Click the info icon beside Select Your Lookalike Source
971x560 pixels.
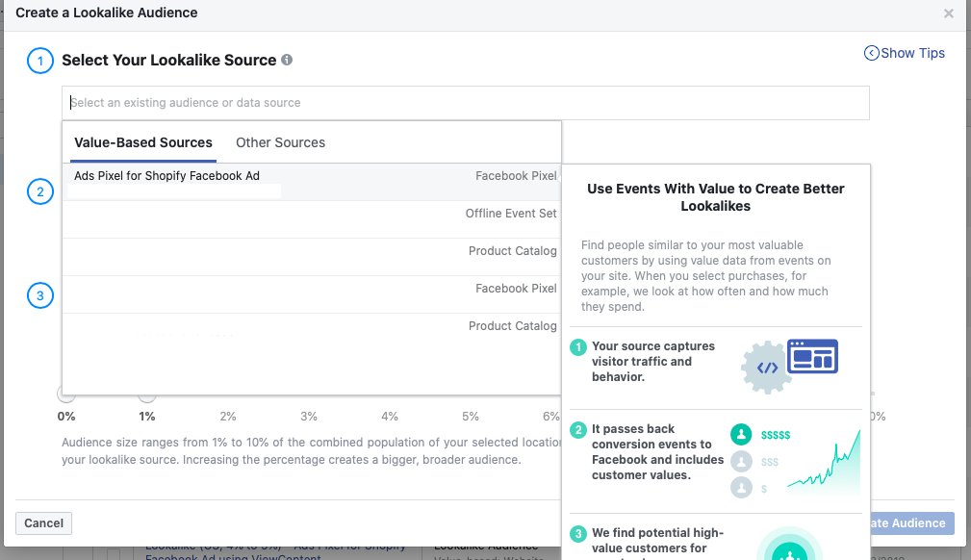287,60
